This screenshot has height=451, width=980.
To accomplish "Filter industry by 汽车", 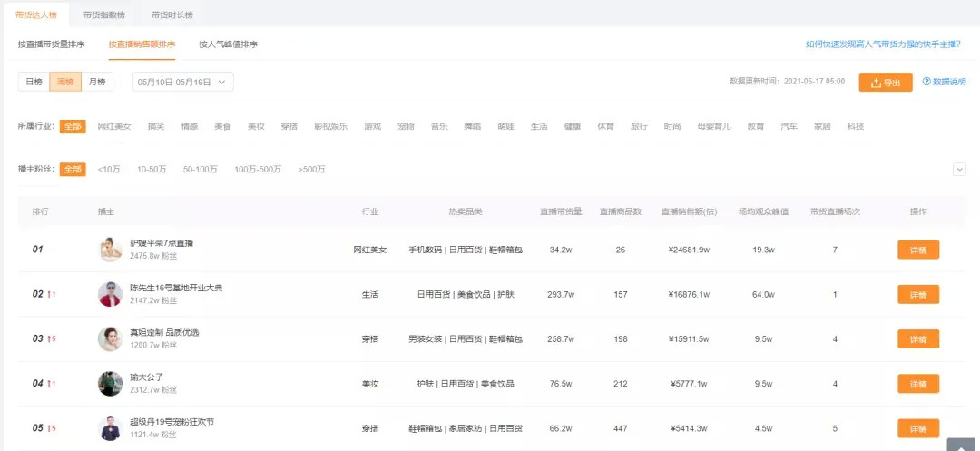I will click(x=789, y=126).
